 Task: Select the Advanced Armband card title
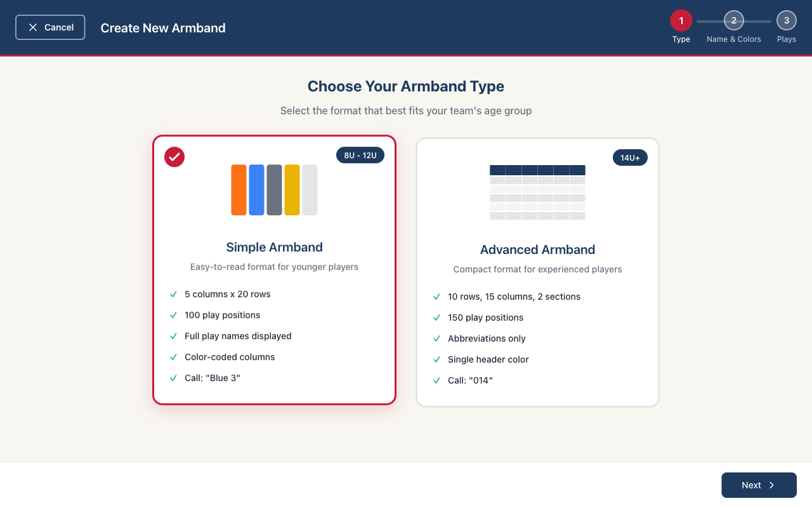[x=537, y=250]
